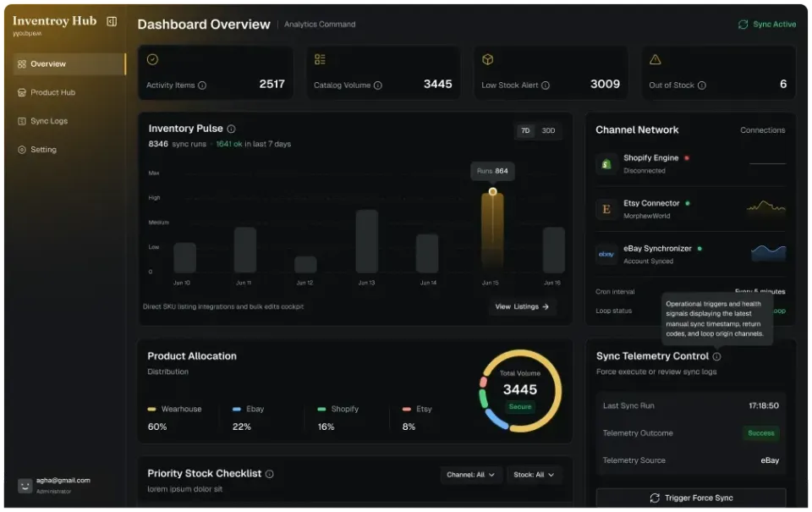Click the Shopify Engine logo icon
812x512 pixels.
pos(606,164)
